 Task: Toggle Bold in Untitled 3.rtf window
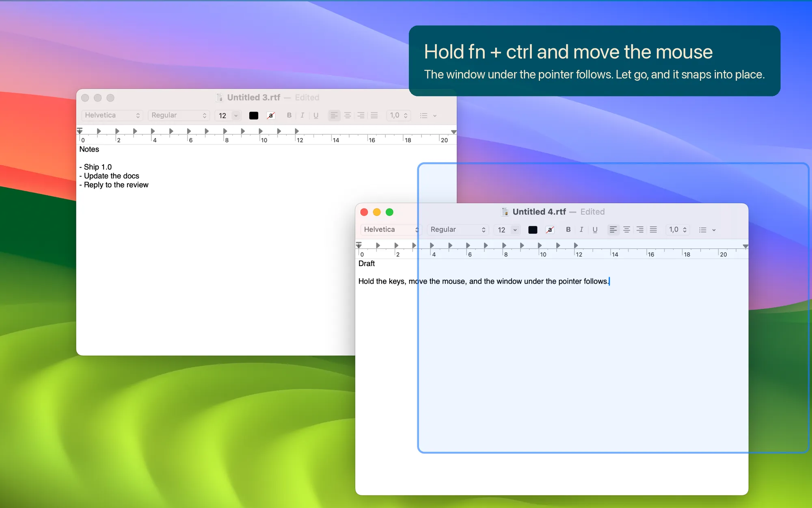pos(289,115)
